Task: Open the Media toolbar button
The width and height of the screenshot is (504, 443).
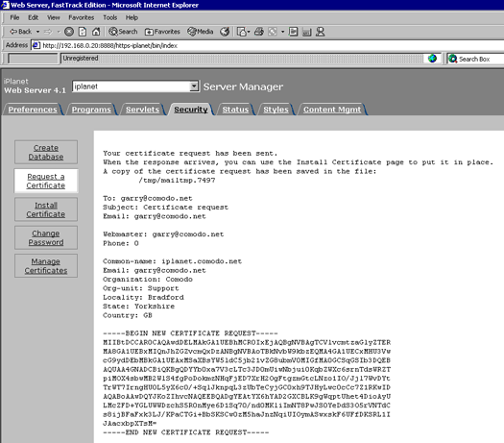Action: [x=201, y=32]
